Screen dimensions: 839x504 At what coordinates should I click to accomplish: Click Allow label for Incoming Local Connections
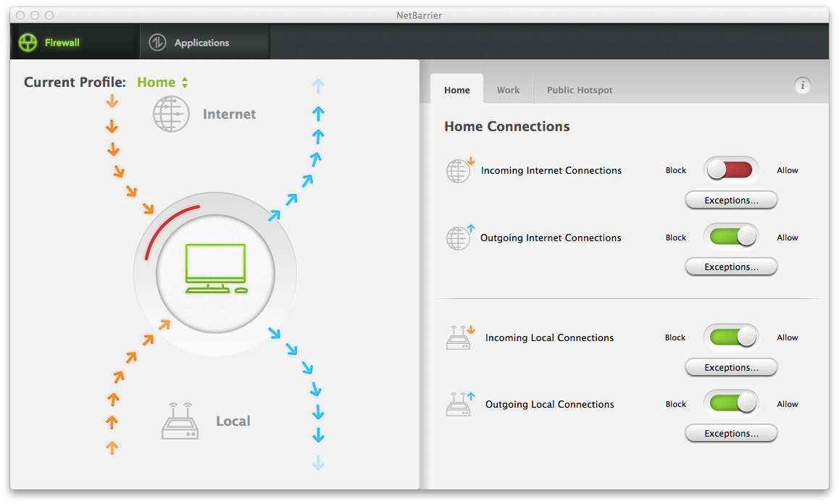787,337
